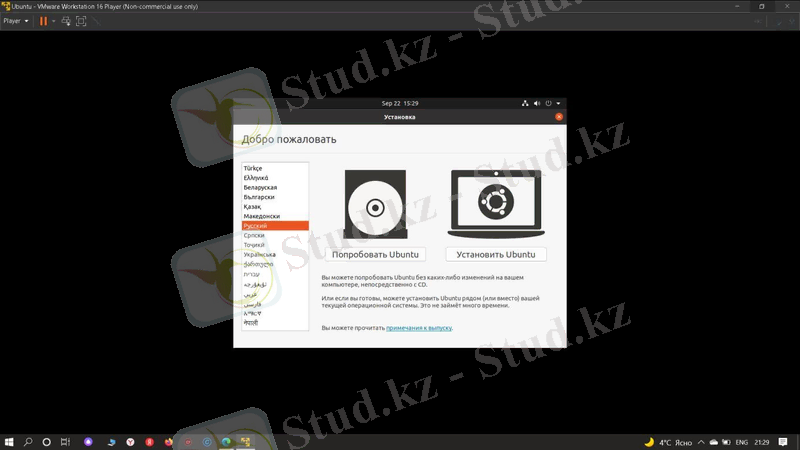Open Firefox from the taskbar

pyautogui.click(x=168, y=442)
